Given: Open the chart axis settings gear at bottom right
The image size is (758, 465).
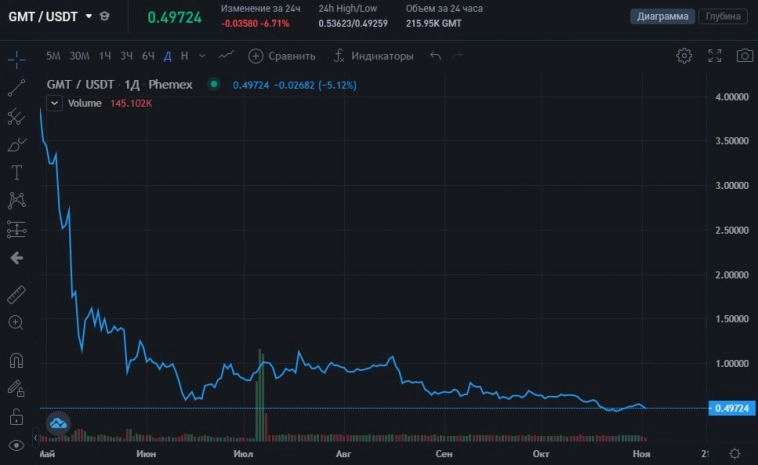Looking at the screenshot, I should pyautogui.click(x=735, y=453).
